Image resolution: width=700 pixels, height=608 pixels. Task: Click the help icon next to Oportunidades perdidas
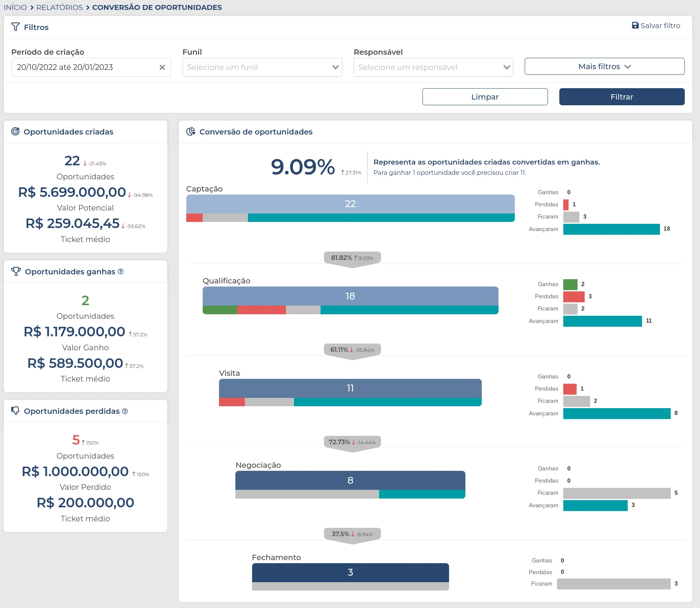pos(125,411)
